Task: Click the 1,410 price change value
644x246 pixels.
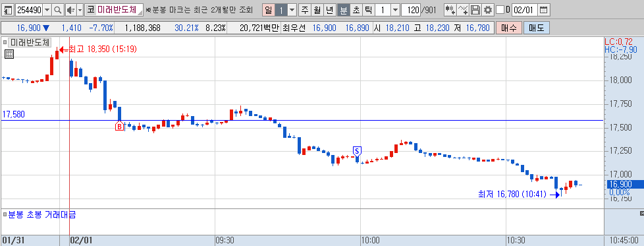Action: pyautogui.click(x=72, y=28)
